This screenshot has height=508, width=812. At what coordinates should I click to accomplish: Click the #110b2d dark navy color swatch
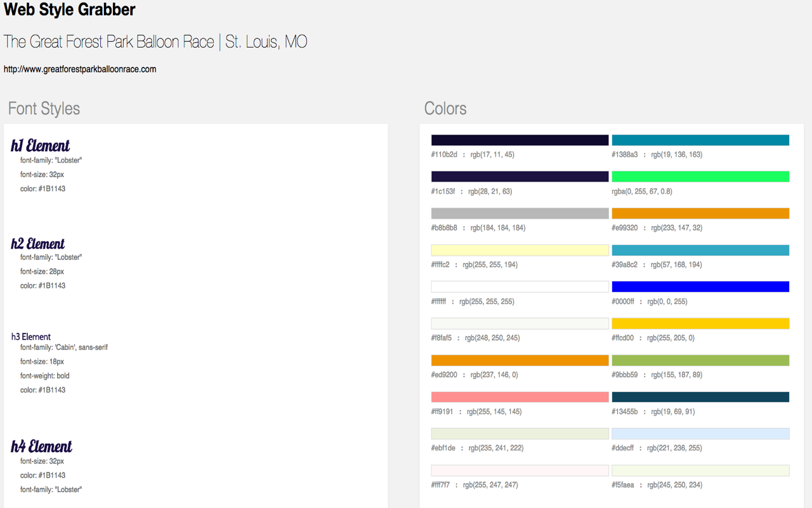click(520, 140)
